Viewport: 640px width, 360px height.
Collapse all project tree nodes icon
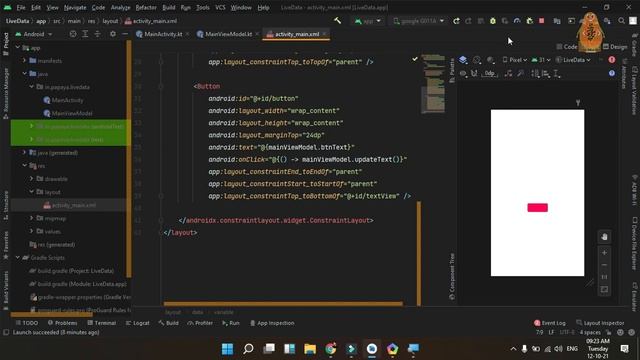click(98, 34)
